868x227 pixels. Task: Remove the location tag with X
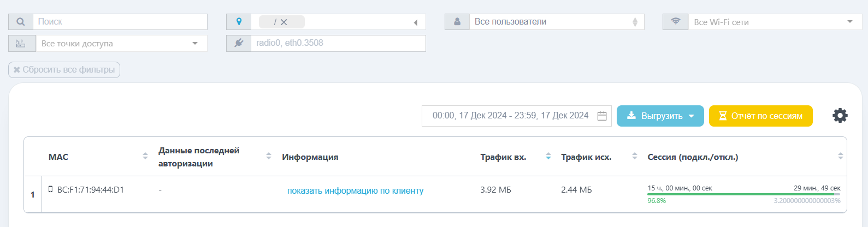pos(284,22)
